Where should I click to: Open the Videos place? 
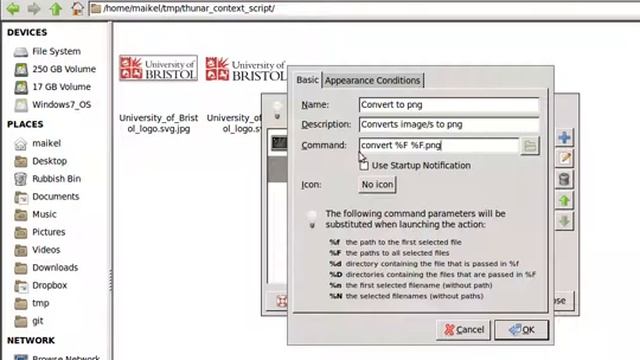(46, 250)
